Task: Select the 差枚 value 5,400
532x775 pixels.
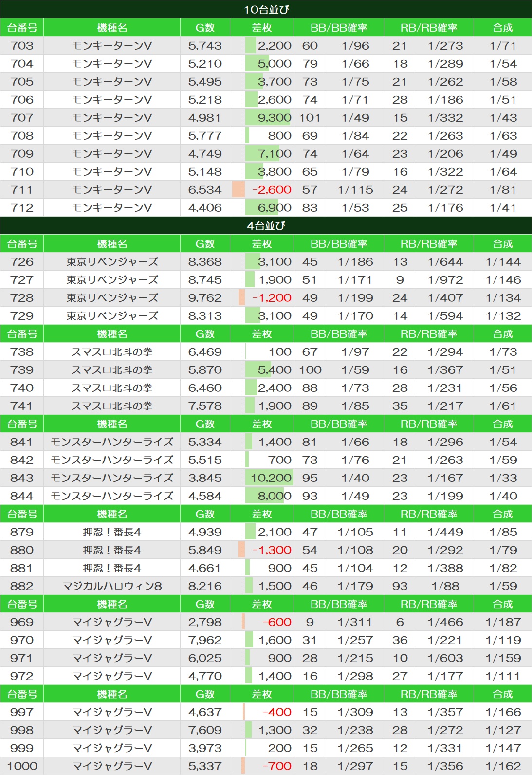Action: click(x=275, y=370)
